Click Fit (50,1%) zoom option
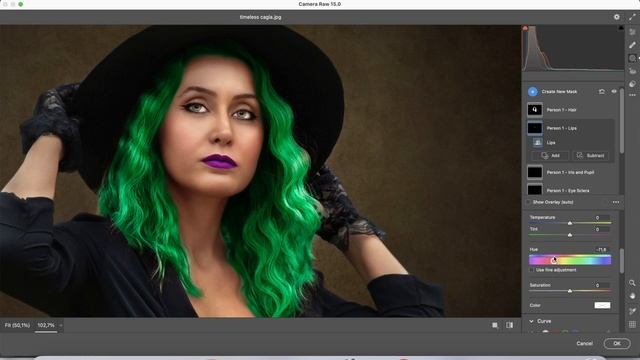This screenshot has height=360, width=640. click(18, 325)
